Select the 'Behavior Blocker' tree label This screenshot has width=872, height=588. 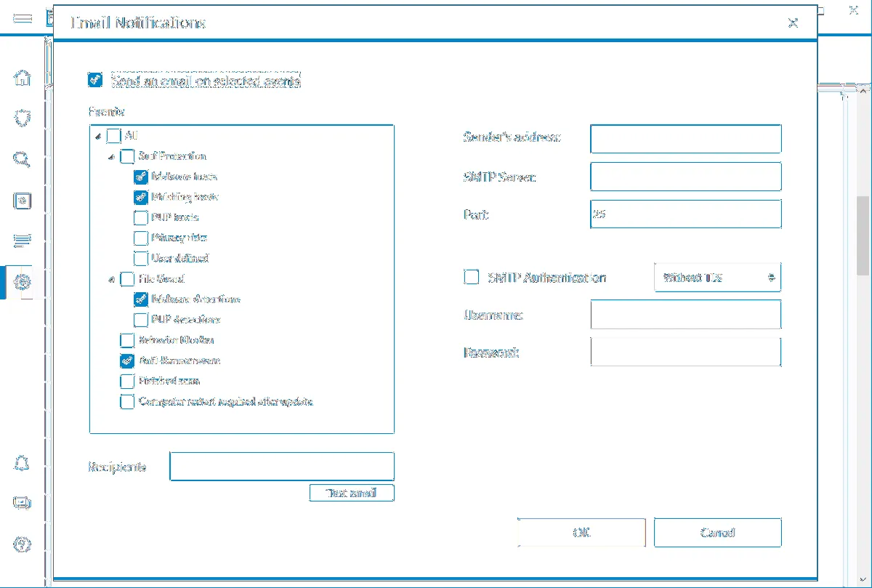click(x=176, y=340)
